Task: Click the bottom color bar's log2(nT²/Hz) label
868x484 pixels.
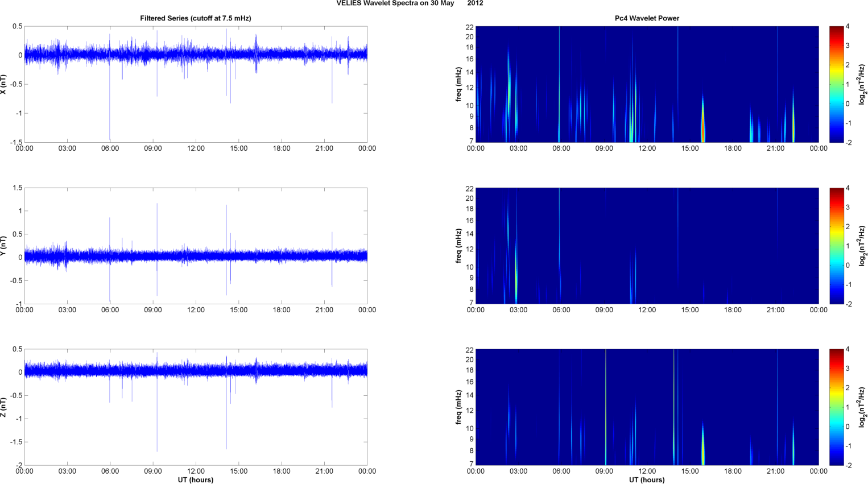Action: click(x=862, y=407)
